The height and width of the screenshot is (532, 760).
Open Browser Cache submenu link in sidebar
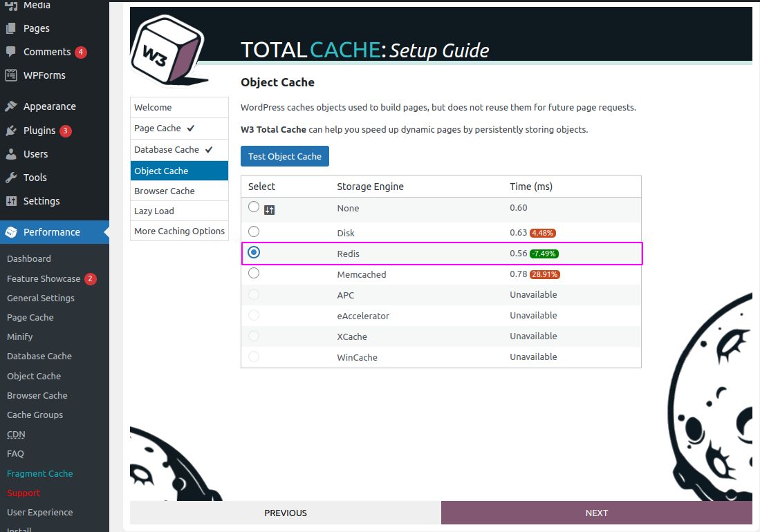coord(37,395)
